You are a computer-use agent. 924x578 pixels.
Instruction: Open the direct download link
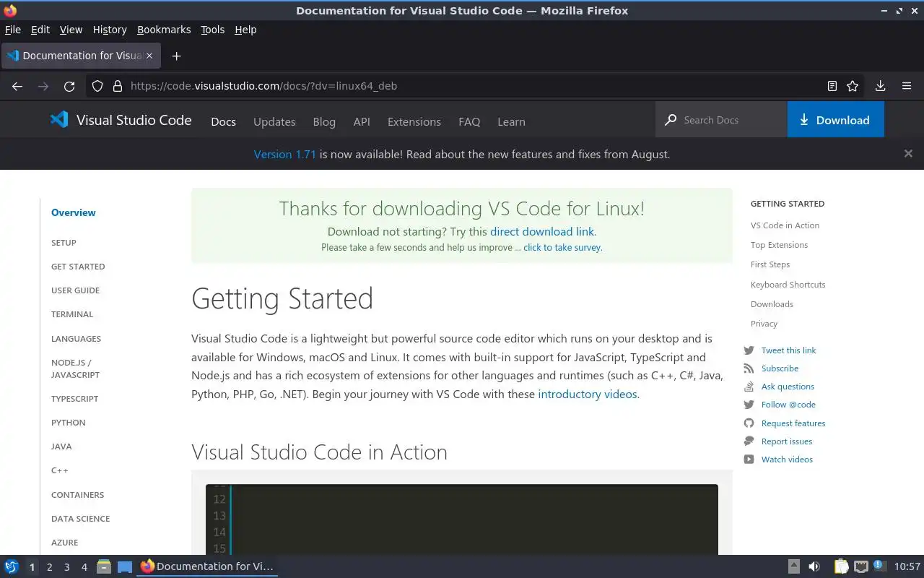point(542,232)
